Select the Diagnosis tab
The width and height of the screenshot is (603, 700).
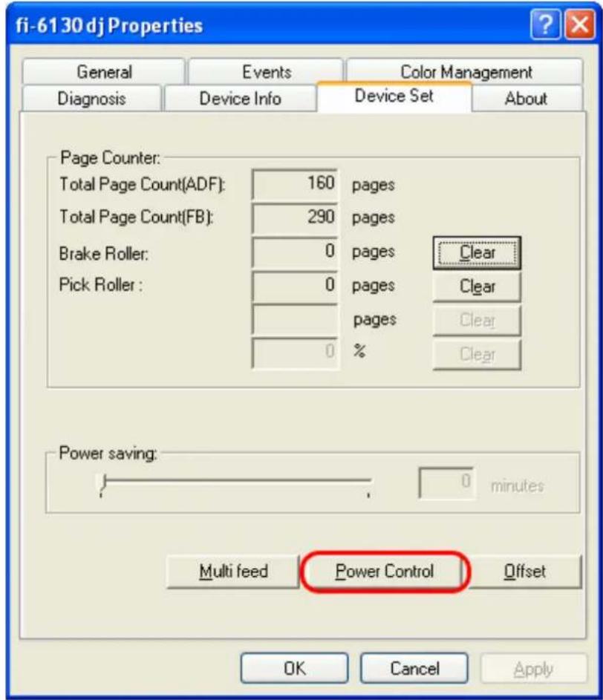coord(91,98)
